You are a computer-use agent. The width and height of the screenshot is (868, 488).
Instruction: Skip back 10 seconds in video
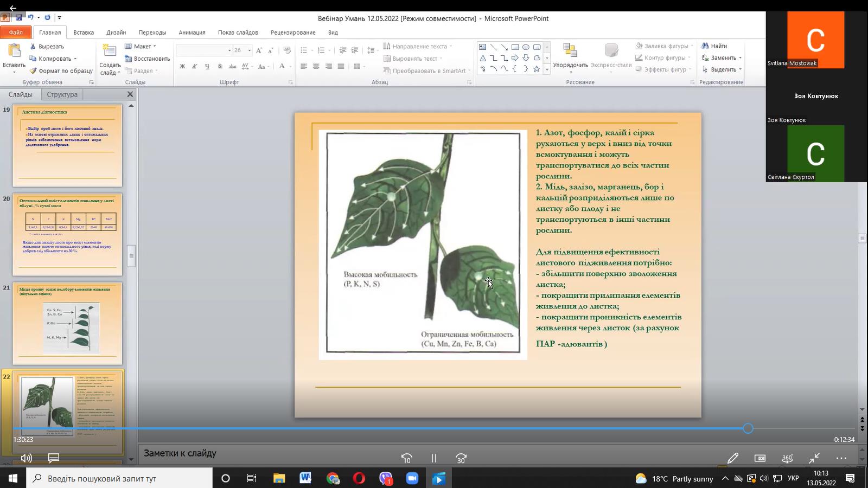(406, 458)
